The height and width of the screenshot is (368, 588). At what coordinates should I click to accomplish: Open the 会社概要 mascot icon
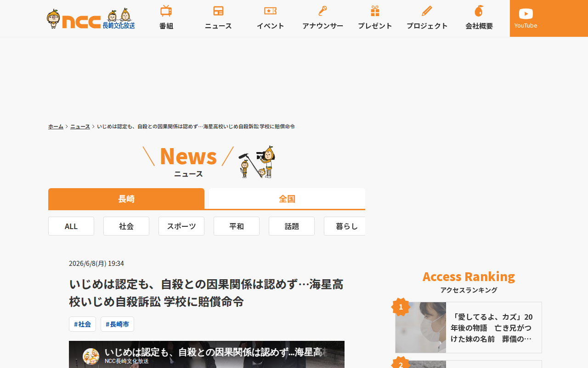click(x=479, y=11)
